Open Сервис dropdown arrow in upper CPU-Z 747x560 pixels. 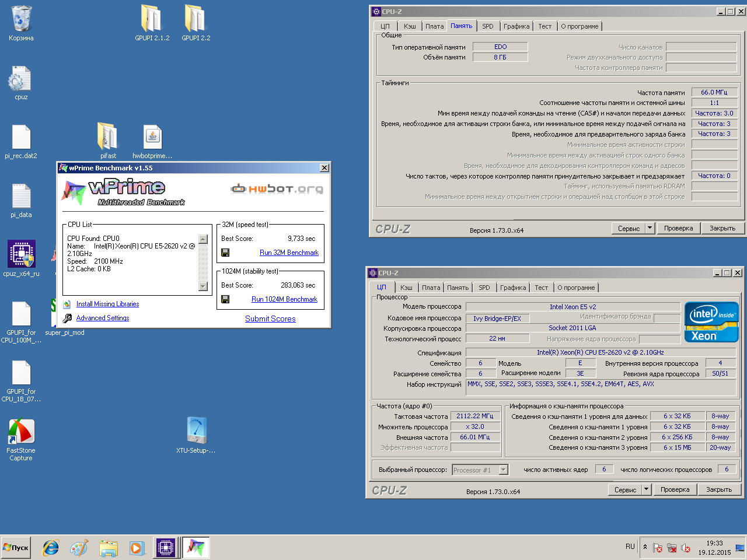pyautogui.click(x=650, y=228)
